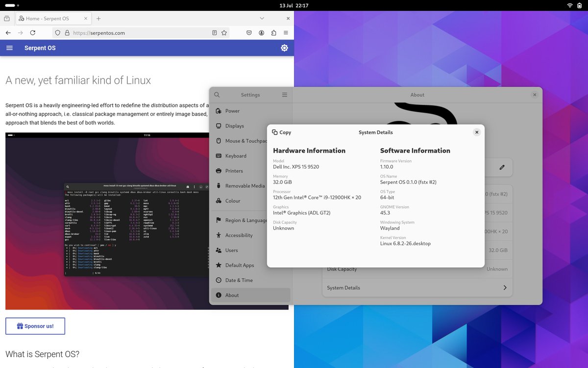The height and width of the screenshot is (368, 588).
Task: Expand System Details row chevron
Action: (505, 288)
